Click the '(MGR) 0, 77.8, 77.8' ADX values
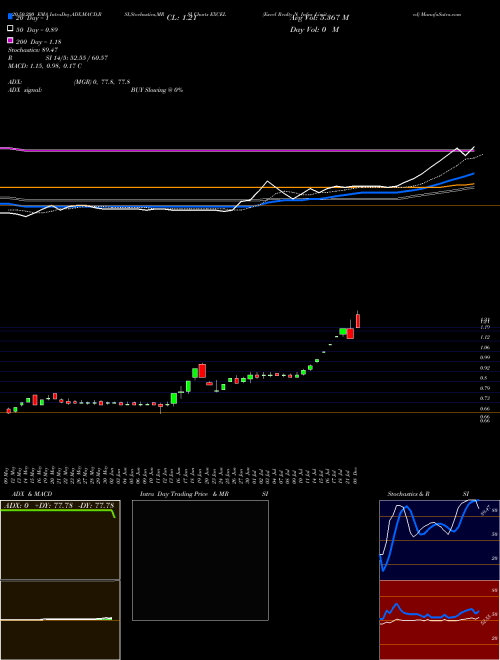Viewport: 500px width, 660px height. point(102,82)
